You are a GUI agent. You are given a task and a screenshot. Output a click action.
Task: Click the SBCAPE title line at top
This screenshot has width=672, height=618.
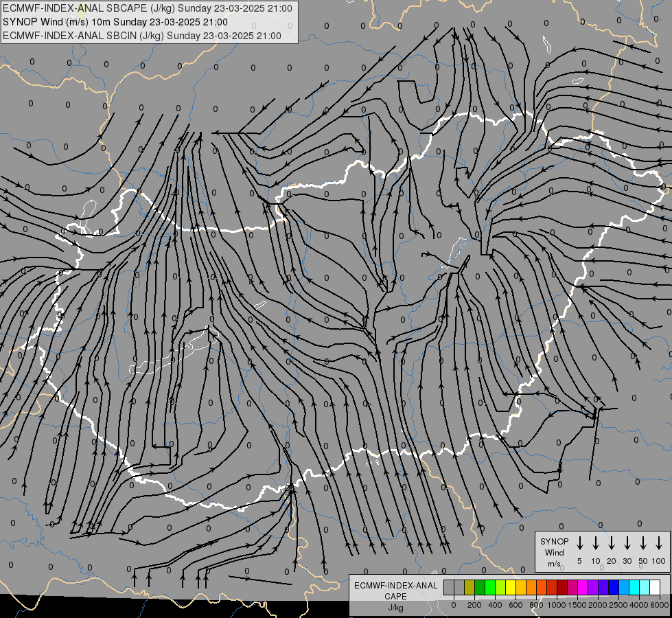click(x=148, y=8)
